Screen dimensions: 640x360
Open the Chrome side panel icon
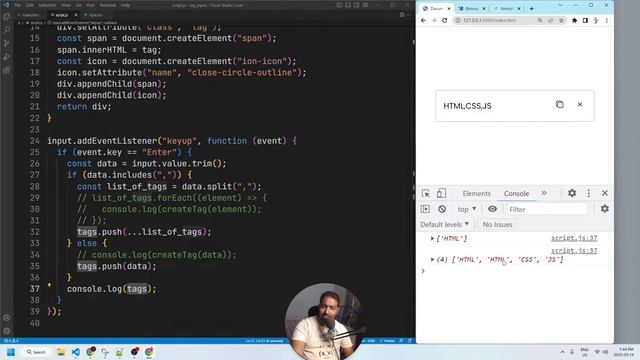tap(585, 20)
